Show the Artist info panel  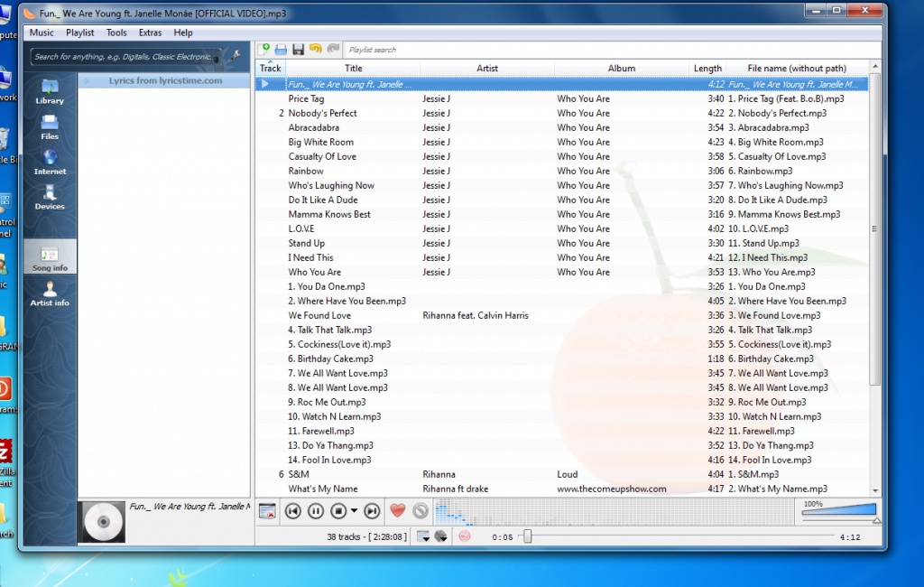50,293
